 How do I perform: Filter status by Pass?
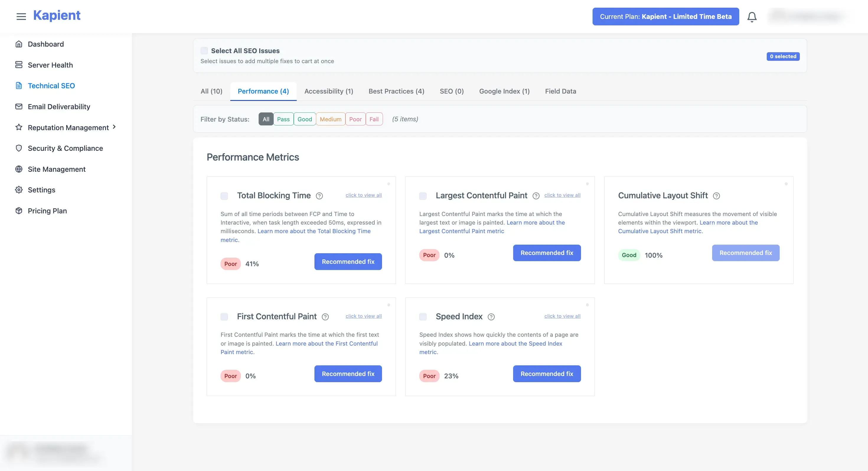283,119
